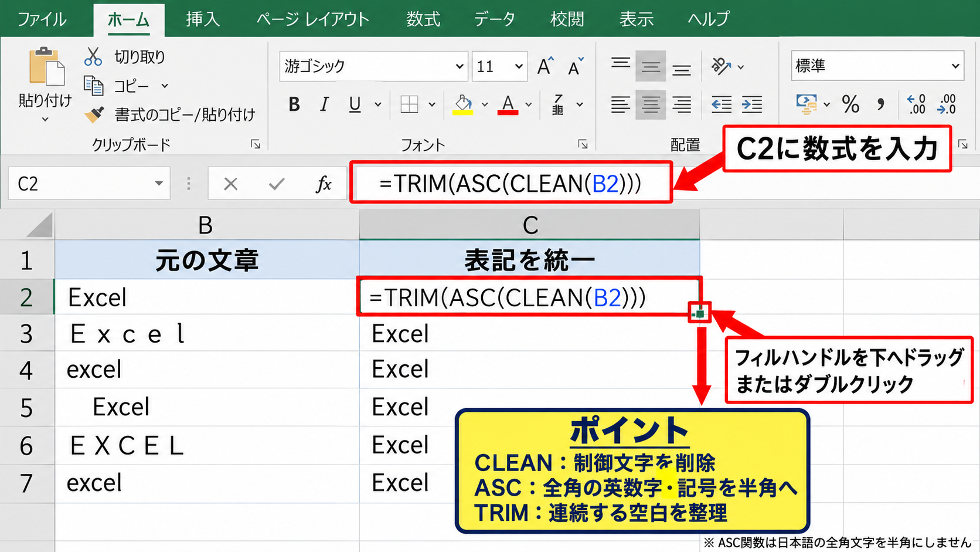The width and height of the screenshot is (980, 552).
Task: Click the Cut (切り取り) scissors icon
Action: [93, 57]
